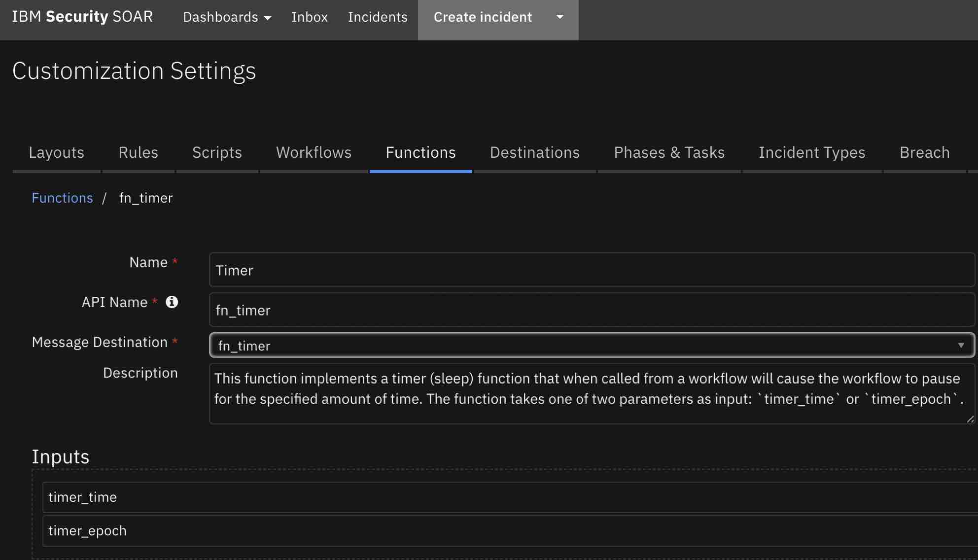This screenshot has width=978, height=560.
Task: Click the Functions breadcrumb link
Action: (62, 198)
